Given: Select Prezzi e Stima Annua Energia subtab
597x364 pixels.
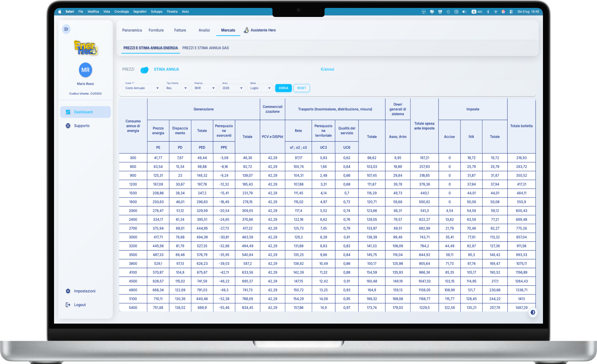Looking at the screenshot, I should tap(151, 48).
